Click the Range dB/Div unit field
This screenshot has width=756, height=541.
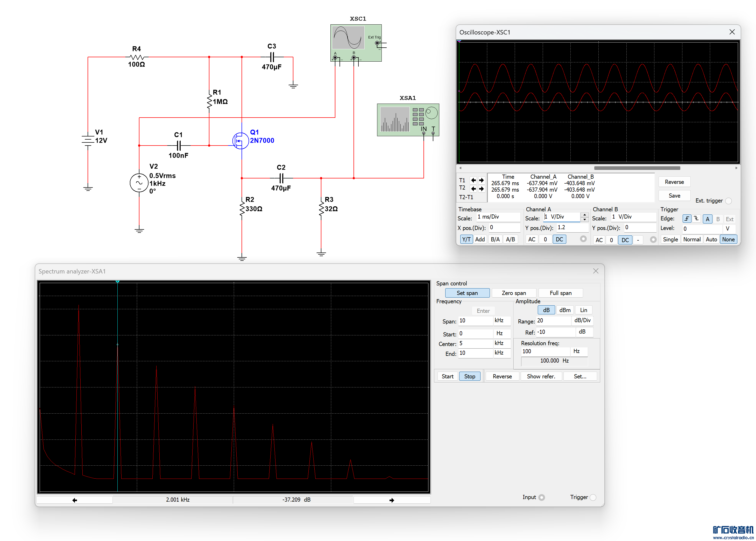pos(582,320)
